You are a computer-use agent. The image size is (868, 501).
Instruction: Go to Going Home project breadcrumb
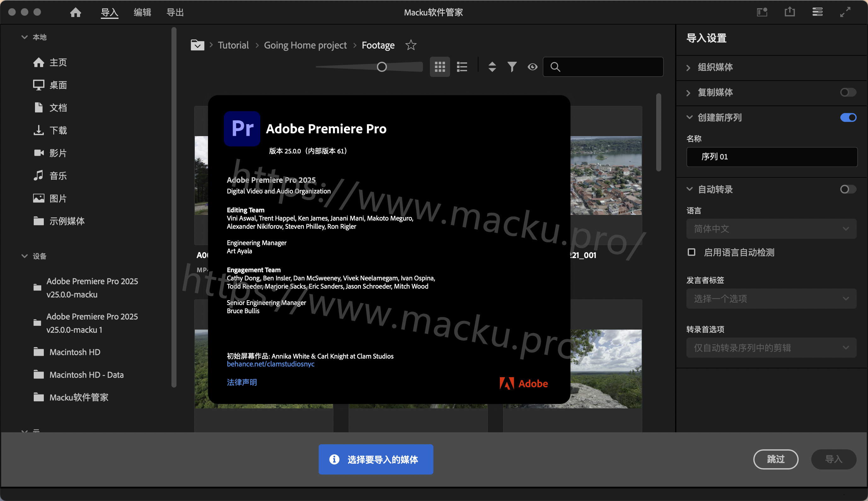305,45
